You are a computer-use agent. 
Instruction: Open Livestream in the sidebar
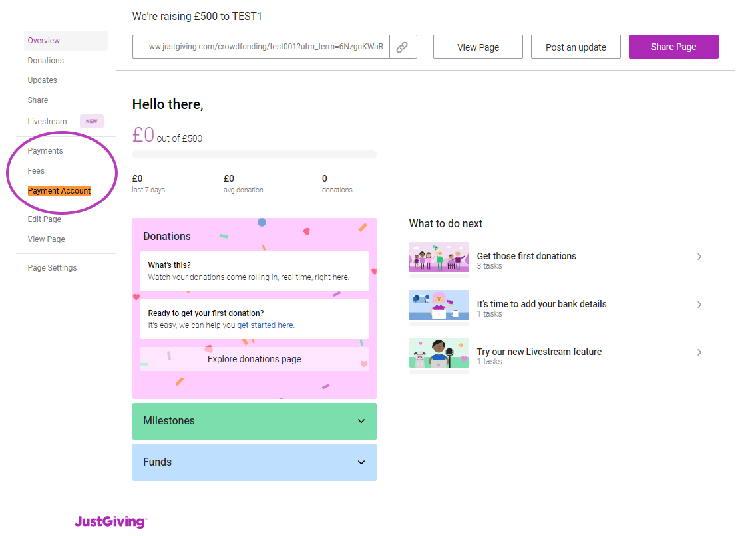(47, 121)
